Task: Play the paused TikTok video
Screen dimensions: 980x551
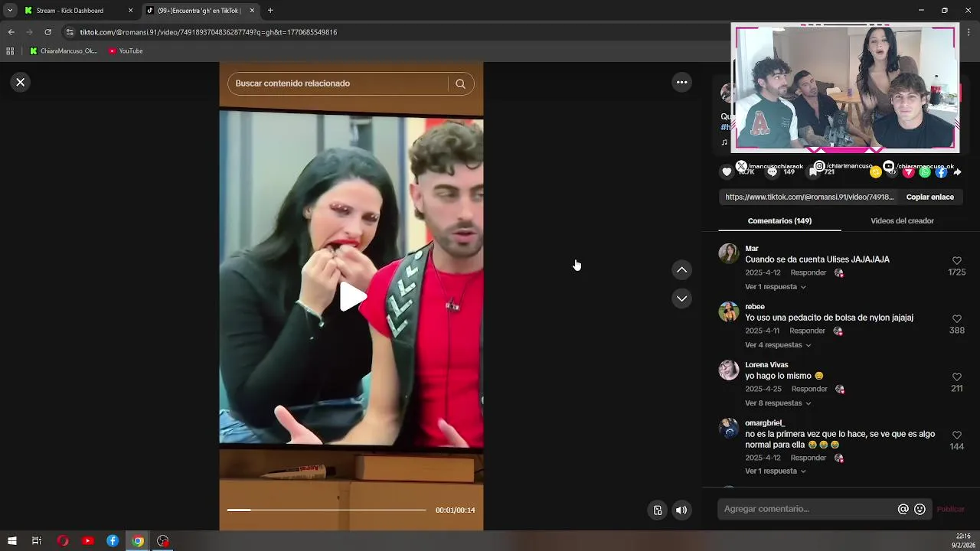Action: (x=351, y=297)
